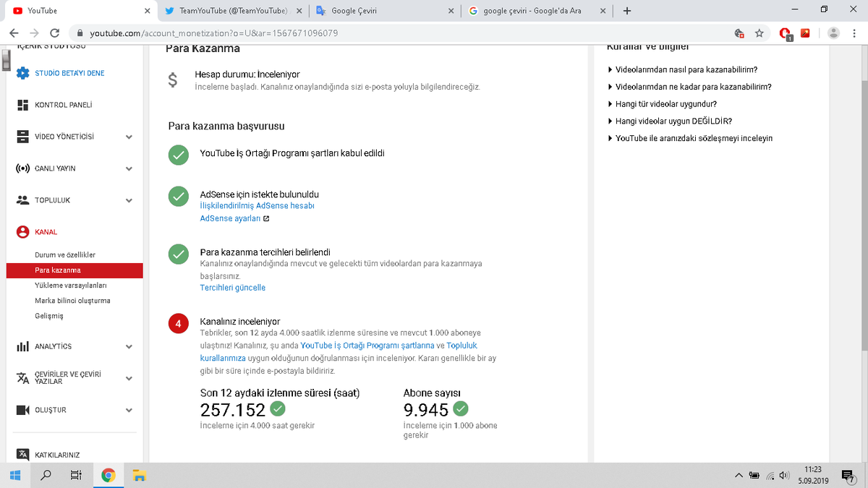Click the Çeviriler translate icon
This screenshot has width=868, height=488.
(22, 378)
